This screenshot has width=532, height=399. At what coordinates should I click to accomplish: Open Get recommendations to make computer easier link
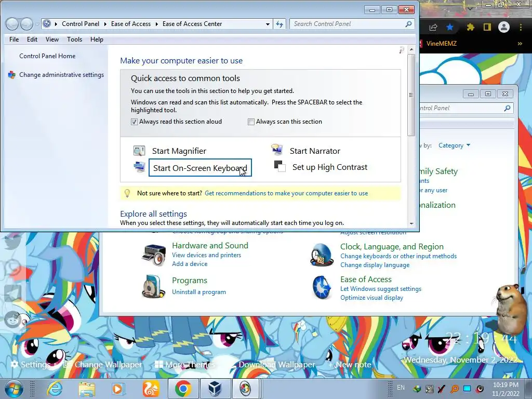tap(286, 193)
